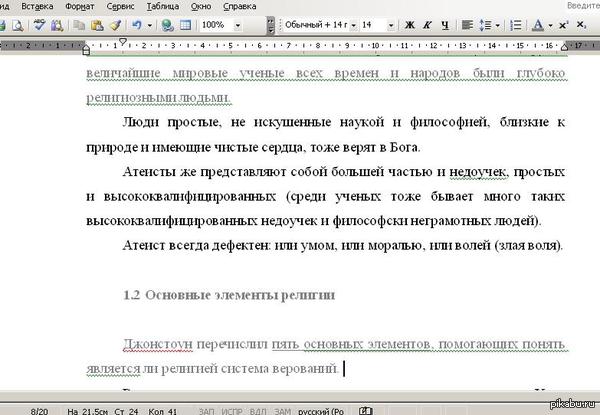Click the Undo arrow icon
600x415 pixels.
137,24
